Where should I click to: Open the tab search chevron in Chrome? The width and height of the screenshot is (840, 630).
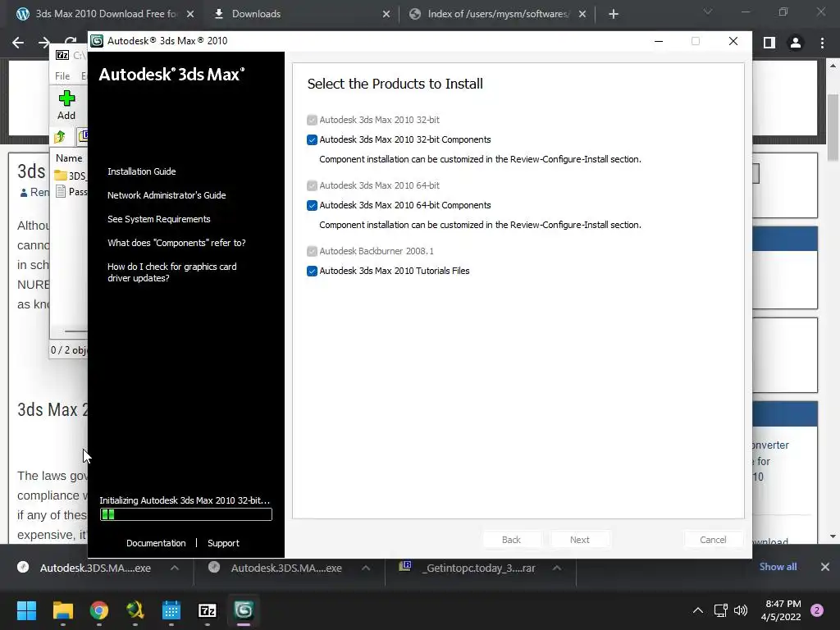708,11
